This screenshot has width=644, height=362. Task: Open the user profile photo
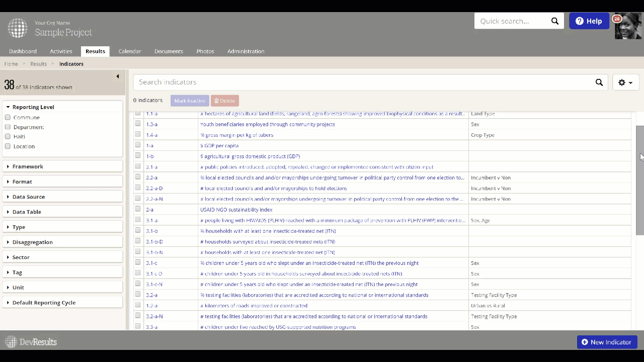pos(627,26)
